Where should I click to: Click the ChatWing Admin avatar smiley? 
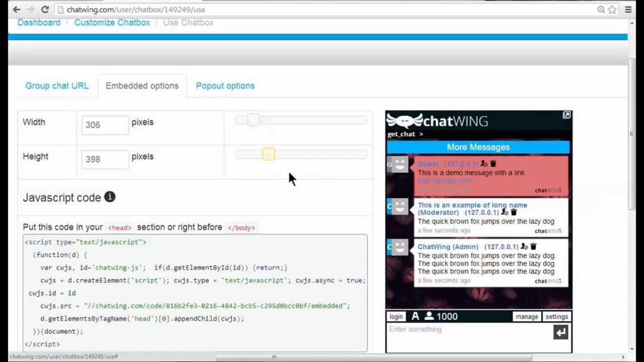pos(399,248)
